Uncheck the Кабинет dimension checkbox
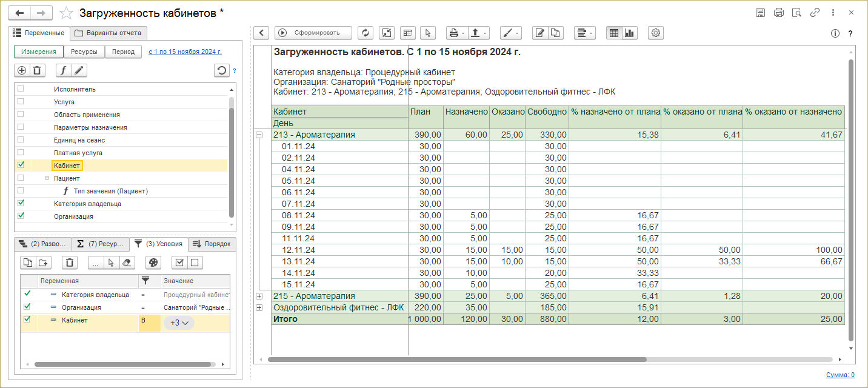Image resolution: width=868 pixels, height=388 pixels. (x=21, y=165)
